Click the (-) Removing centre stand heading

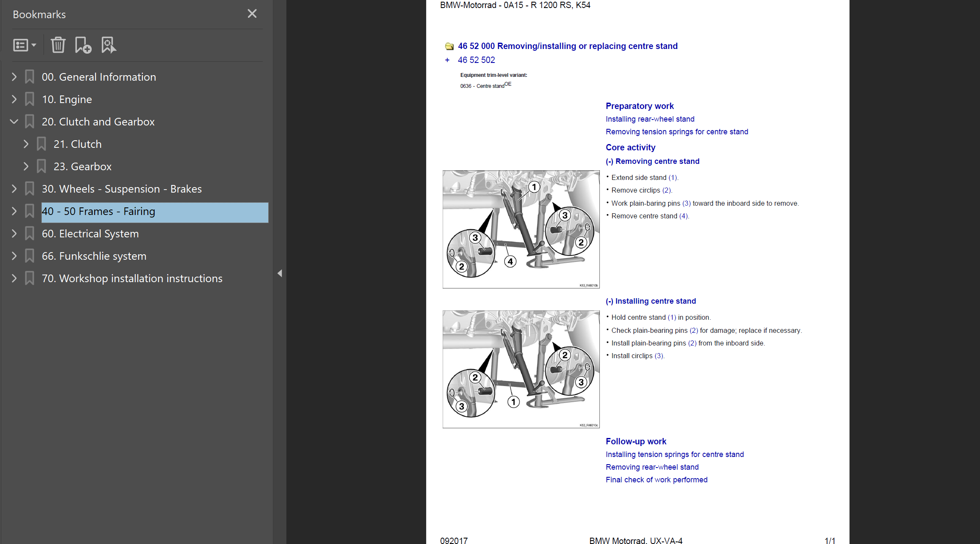pyautogui.click(x=653, y=161)
